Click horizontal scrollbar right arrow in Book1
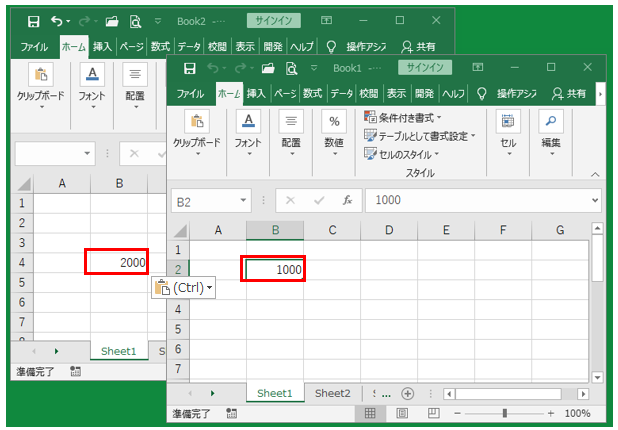This screenshot has width=618, height=430. 583,393
